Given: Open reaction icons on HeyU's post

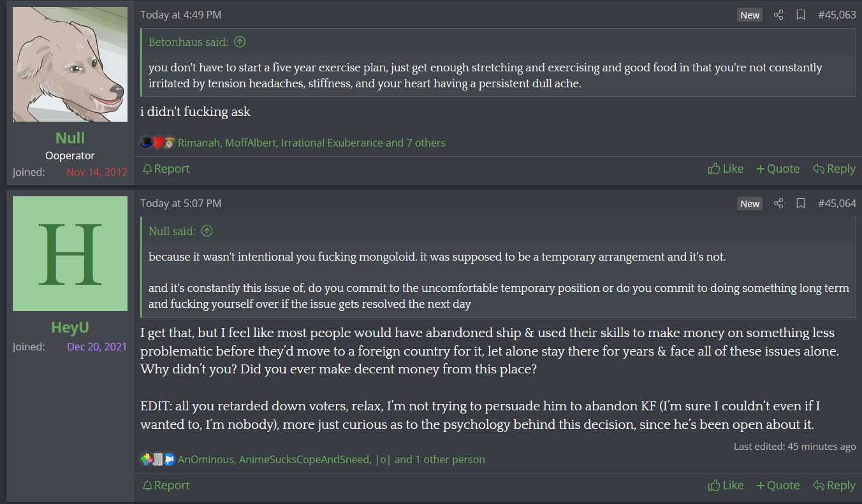Looking at the screenshot, I should pyautogui.click(x=157, y=459).
